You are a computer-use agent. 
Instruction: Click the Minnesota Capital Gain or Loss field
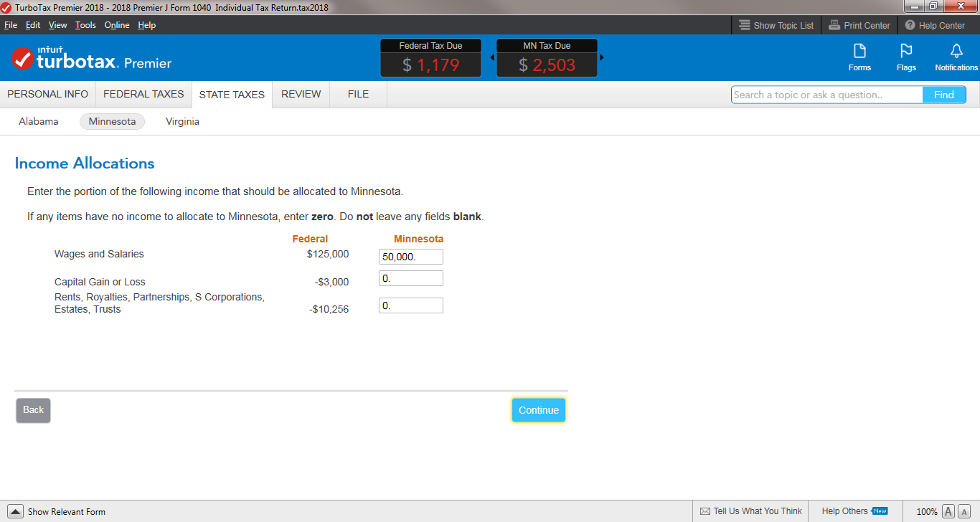[x=411, y=278]
